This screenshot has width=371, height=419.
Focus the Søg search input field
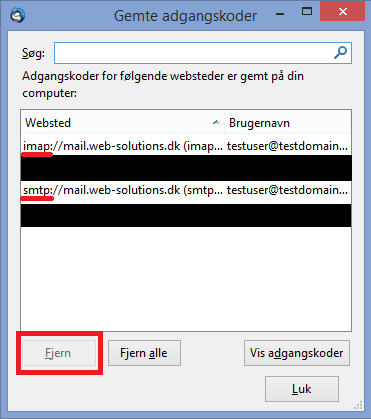pyautogui.click(x=203, y=53)
